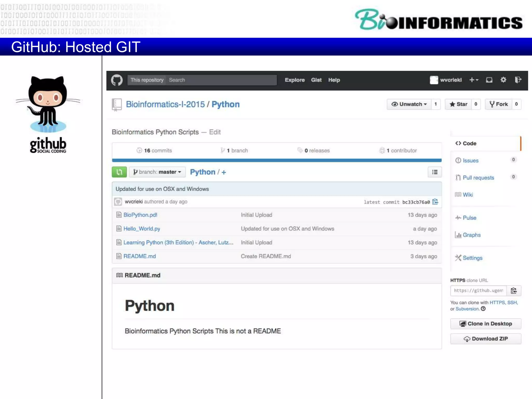This screenshot has width=532, height=399.
Task: Open the notifications inbox icon
Action: (489, 80)
